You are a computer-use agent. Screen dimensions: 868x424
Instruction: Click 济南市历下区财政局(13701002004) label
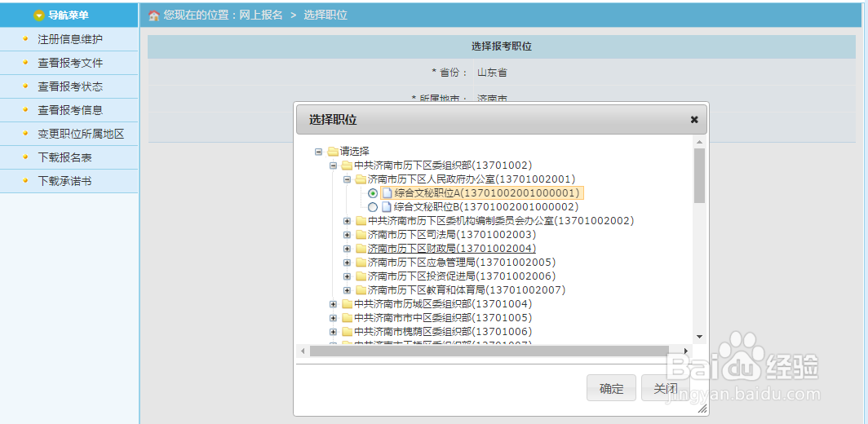click(x=452, y=249)
